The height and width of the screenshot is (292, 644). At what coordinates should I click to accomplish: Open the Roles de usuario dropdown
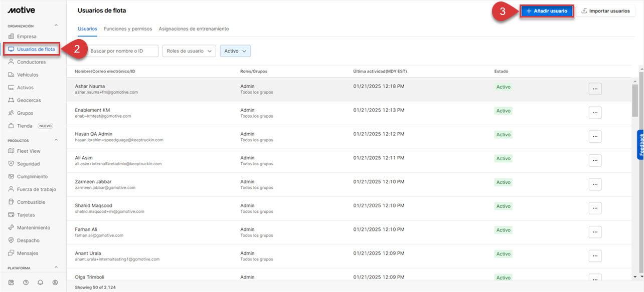coord(189,51)
